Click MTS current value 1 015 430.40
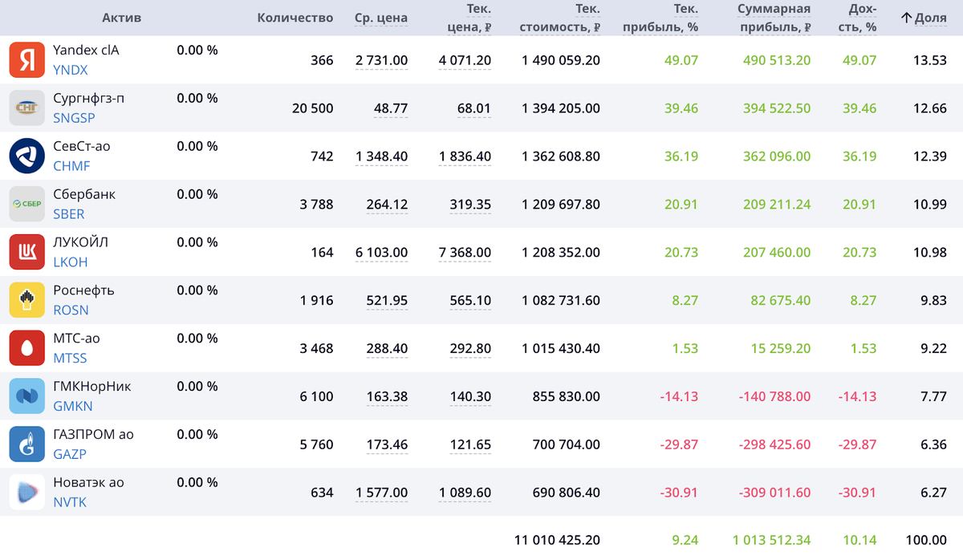963x560 pixels. pos(561,349)
